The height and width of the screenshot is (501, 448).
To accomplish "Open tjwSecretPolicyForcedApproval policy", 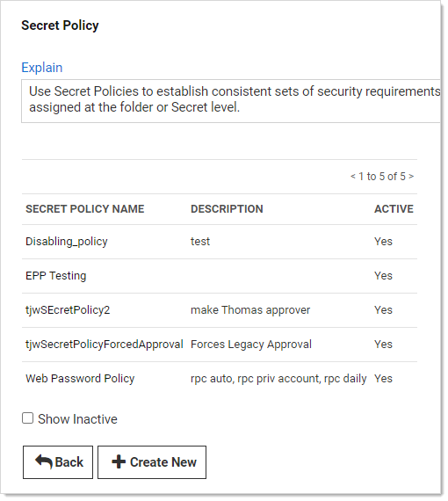I will (x=105, y=345).
